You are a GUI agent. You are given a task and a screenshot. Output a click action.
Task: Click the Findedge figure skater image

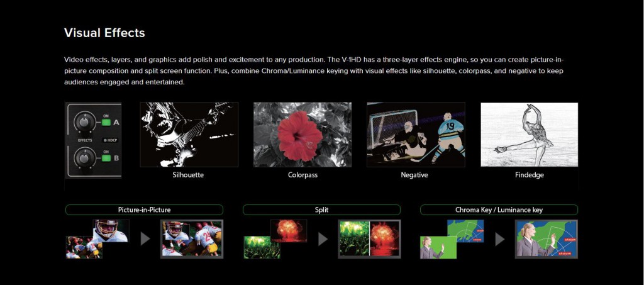pos(529,134)
